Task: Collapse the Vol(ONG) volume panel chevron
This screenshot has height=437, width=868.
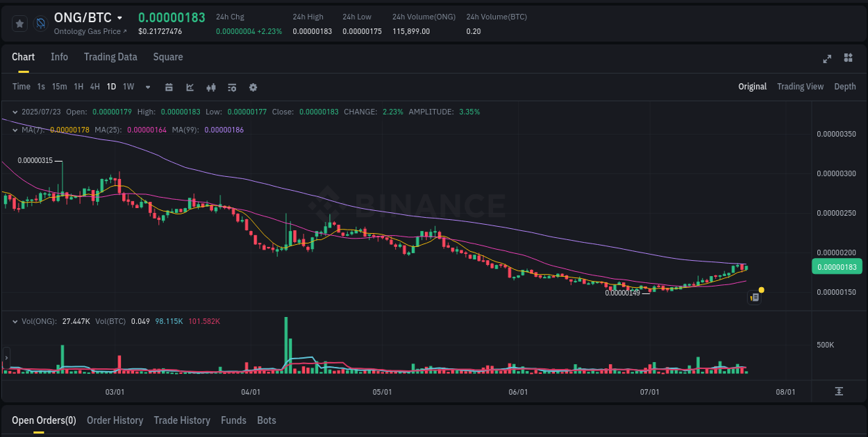Action: (x=15, y=322)
